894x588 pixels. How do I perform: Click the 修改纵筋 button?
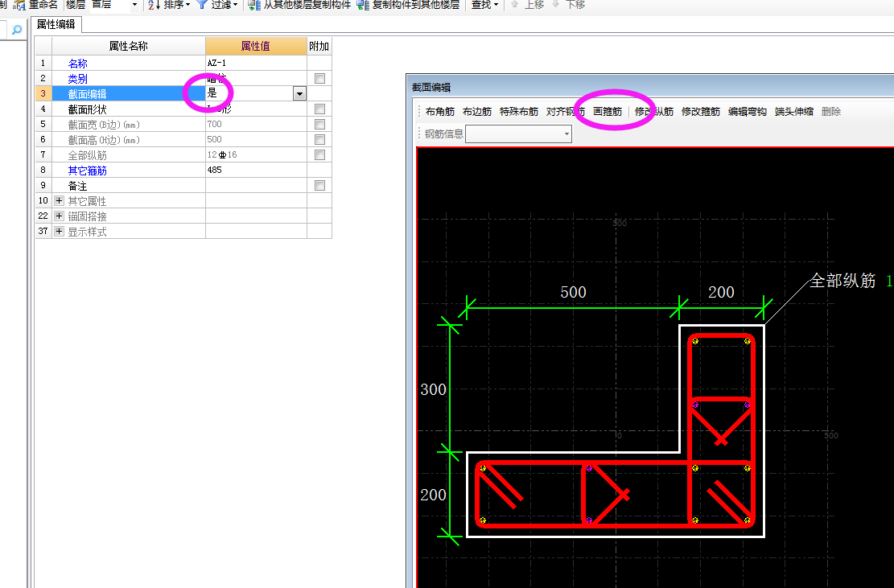coord(654,112)
